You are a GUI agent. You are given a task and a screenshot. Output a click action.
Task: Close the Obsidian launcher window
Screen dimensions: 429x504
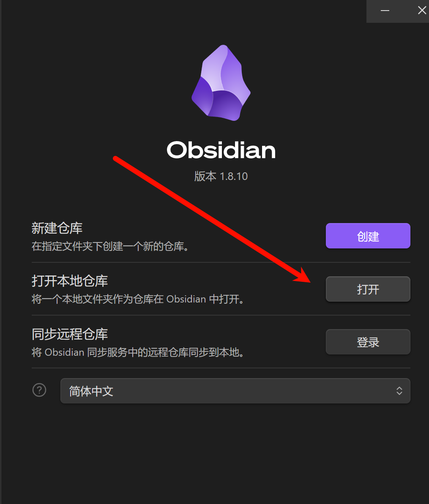[422, 11]
